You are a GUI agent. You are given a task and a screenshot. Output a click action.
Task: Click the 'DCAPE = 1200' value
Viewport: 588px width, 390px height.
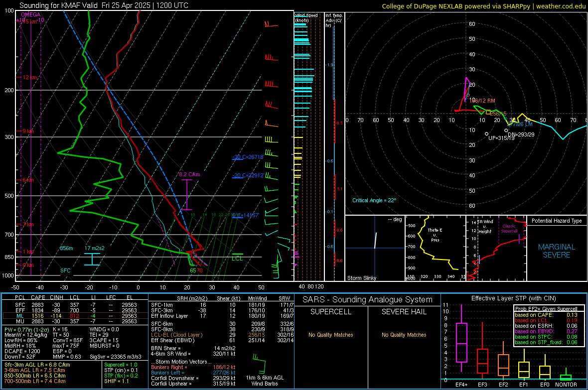pos(22,351)
